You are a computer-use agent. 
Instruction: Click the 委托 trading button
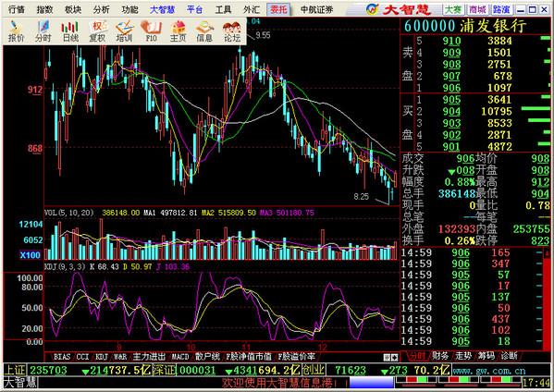coord(278,9)
